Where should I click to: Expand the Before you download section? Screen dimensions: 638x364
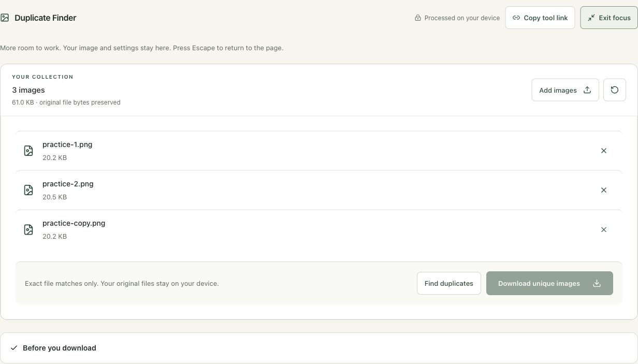319,348
